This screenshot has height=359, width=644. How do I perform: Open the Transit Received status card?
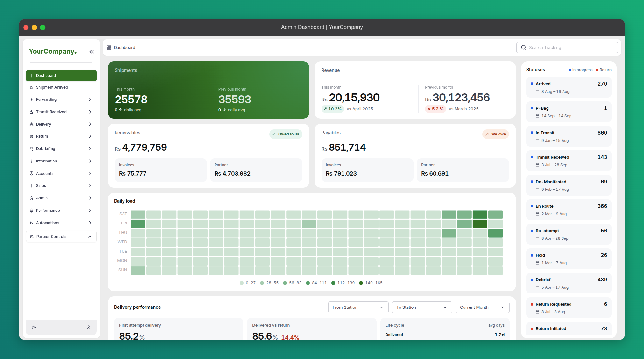569,161
